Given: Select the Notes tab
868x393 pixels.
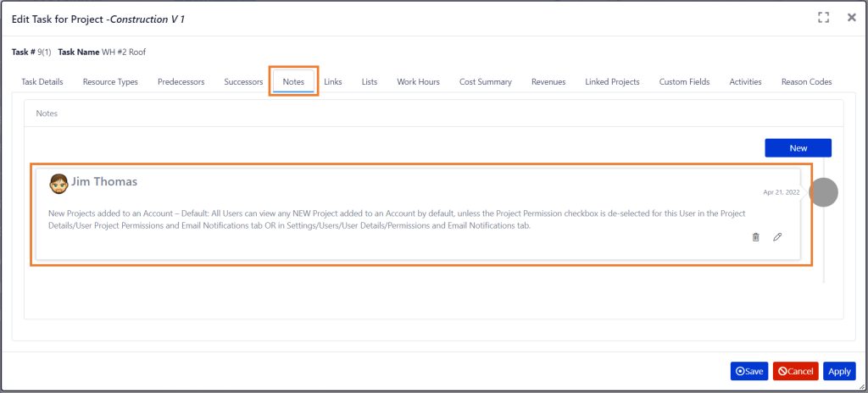Looking at the screenshot, I should click(293, 82).
